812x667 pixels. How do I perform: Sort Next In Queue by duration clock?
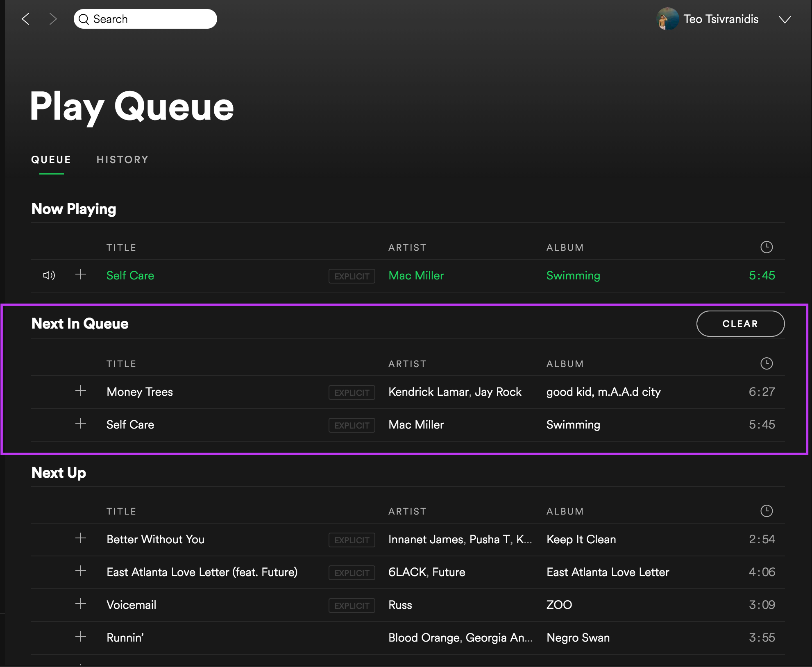tap(767, 363)
